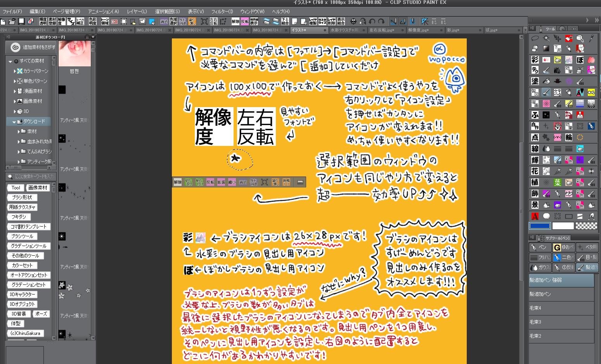The height and width of the screenshot is (364, 601).
Task: Click the pink 反転 invert selection icon
Action: click(245, 21)
